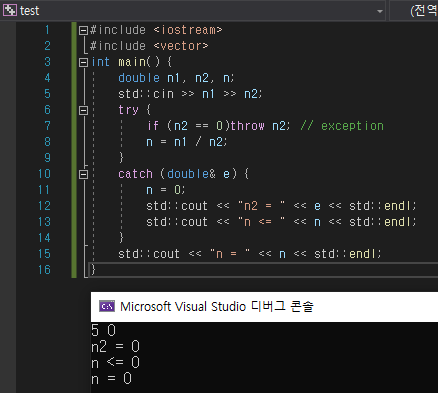Open the global scope dropdown beside test
This screenshot has width=438, height=393.
(x=414, y=11)
